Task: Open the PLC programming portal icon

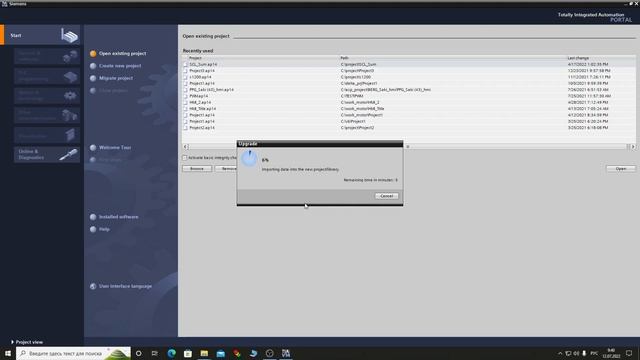Action: 70,76
